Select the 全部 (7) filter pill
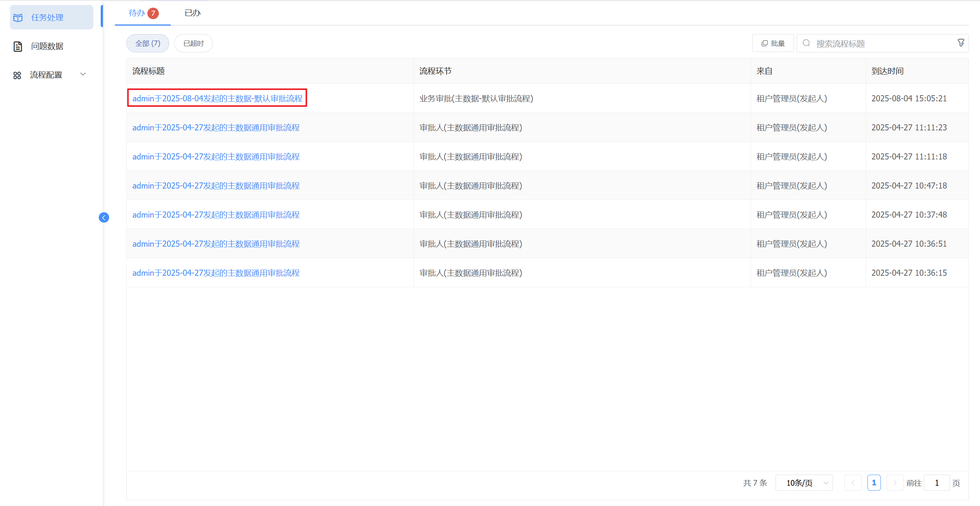 point(148,43)
